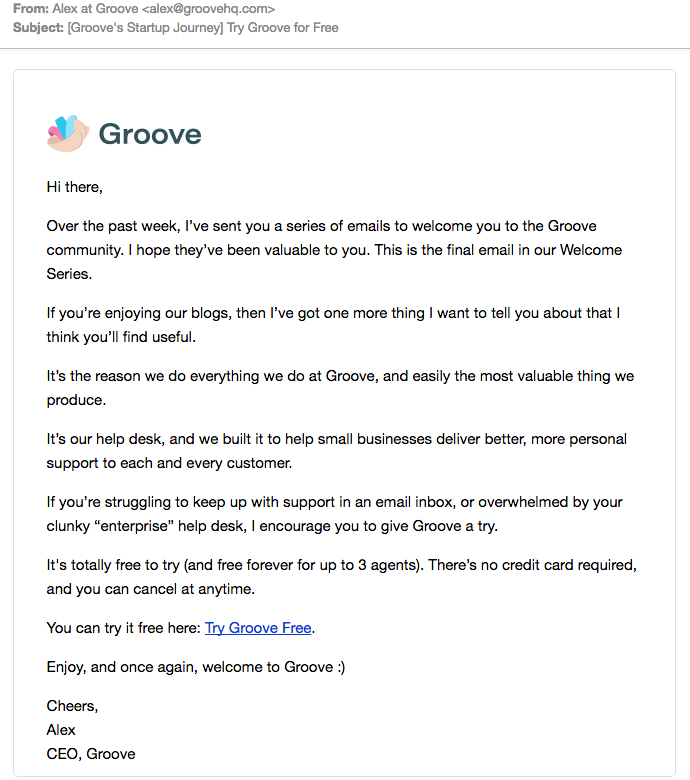Viewport: 690px width, 780px height.
Task: Select the subject text about Groove's Startup Journey
Action: pos(203,27)
